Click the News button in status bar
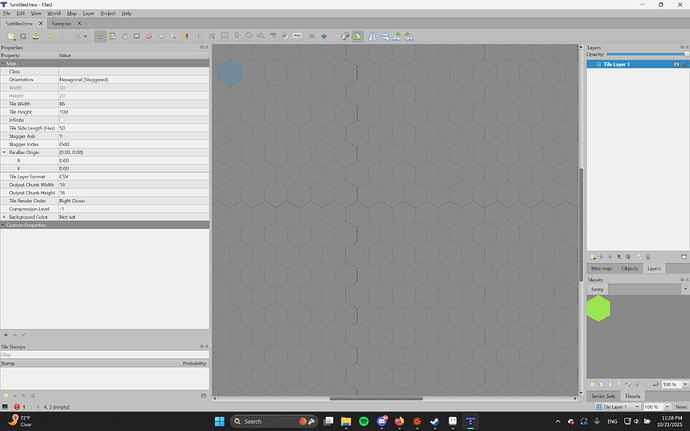The height and width of the screenshot is (431, 690). click(x=681, y=407)
